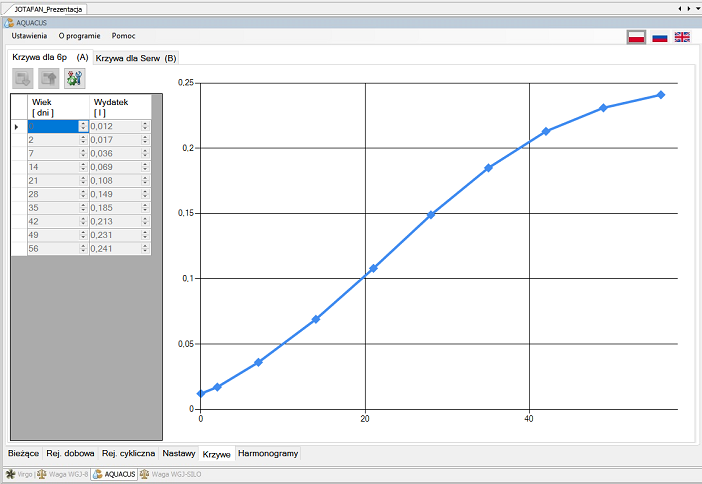Open the Ustawienia menu
Screen dimensions: 702x484
point(29,35)
